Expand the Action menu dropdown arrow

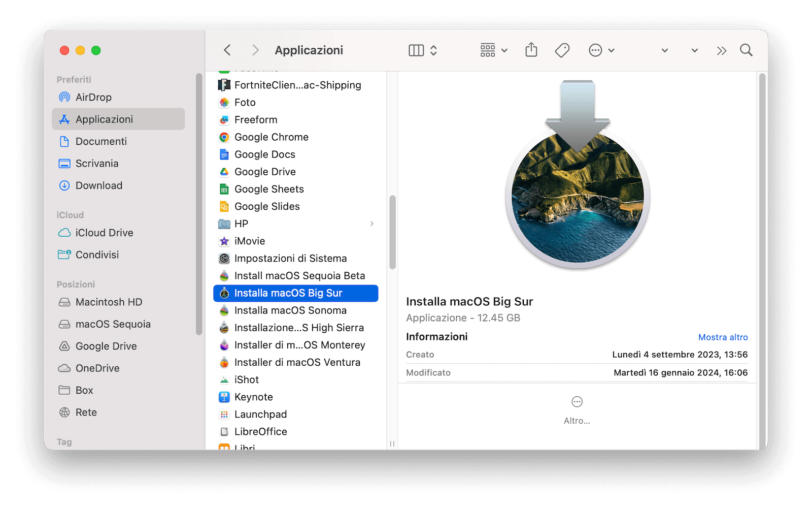(612, 50)
